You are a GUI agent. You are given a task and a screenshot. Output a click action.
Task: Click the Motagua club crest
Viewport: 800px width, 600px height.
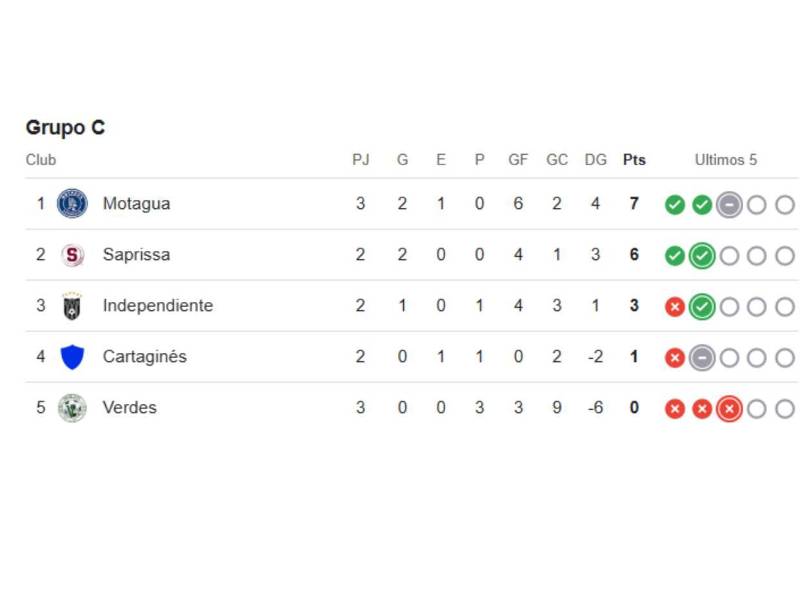coord(71,203)
